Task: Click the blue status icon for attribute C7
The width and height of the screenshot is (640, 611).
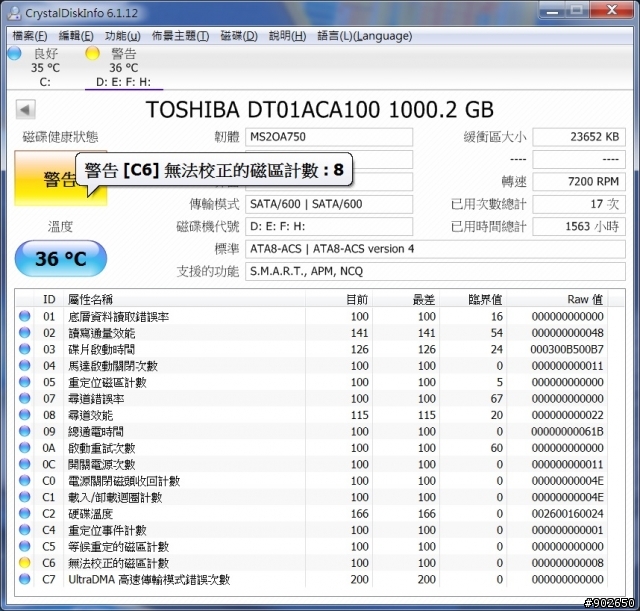Action: click(24, 579)
